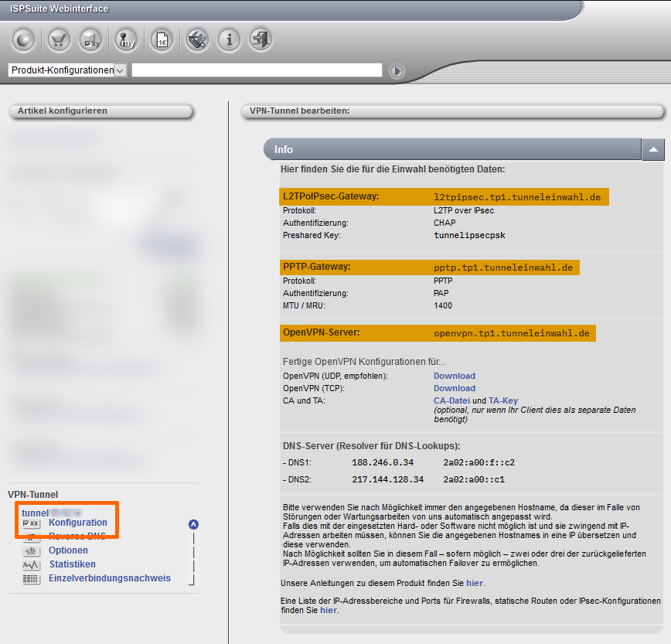671x644 pixels.
Task: Collapse the Info panel with arrow button
Action: pos(652,149)
